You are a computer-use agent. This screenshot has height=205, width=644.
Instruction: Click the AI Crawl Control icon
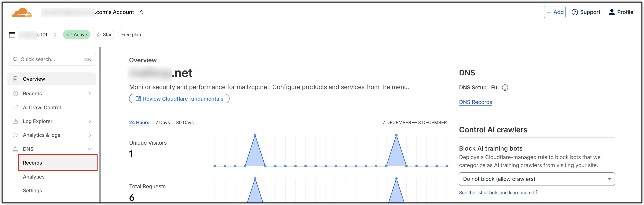pos(15,107)
